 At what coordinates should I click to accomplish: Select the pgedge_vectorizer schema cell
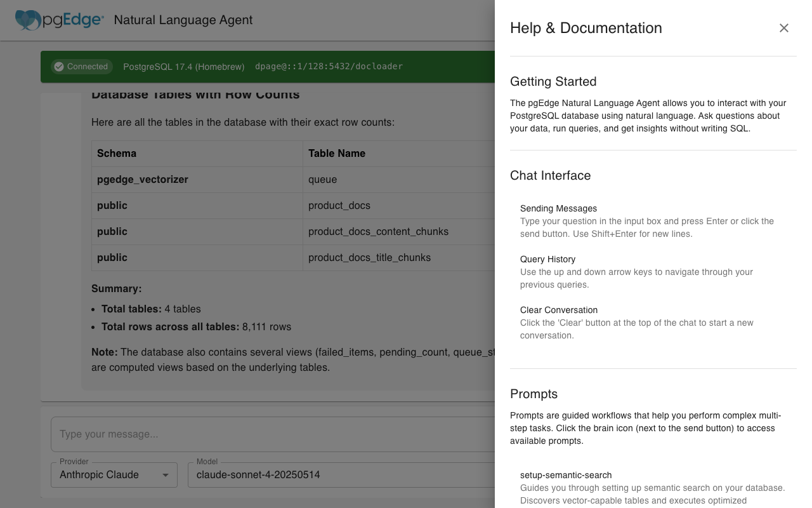pyautogui.click(x=143, y=180)
